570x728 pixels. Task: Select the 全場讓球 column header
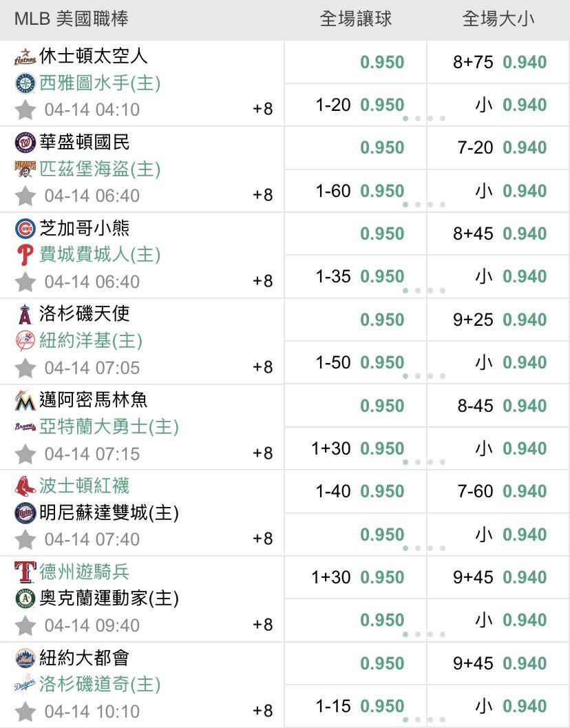pos(356,19)
